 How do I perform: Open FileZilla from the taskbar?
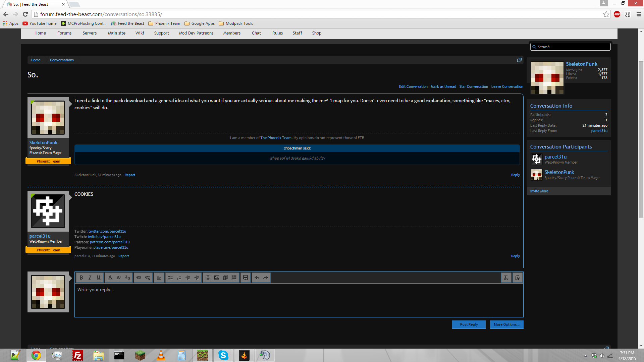[x=78, y=355]
